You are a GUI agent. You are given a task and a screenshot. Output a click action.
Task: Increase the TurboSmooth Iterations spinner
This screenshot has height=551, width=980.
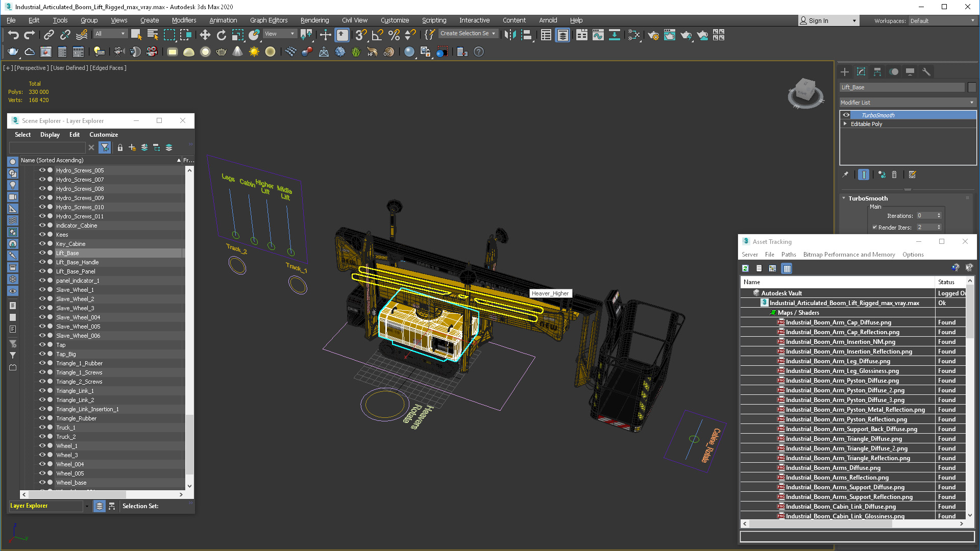coord(939,214)
